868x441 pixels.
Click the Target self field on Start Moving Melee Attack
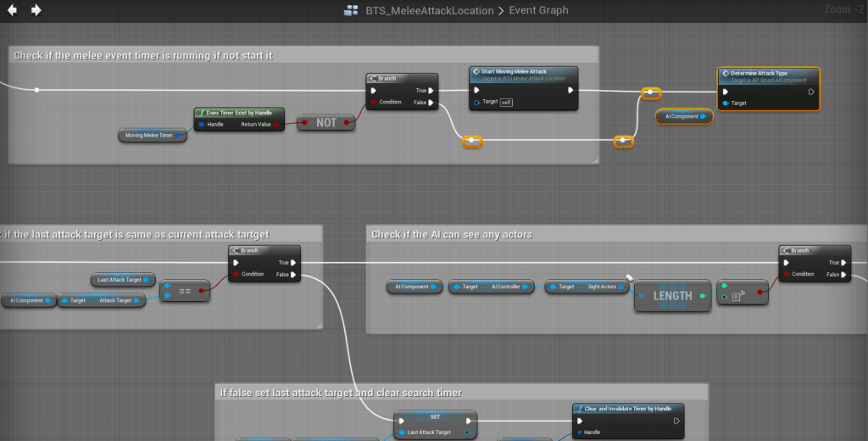505,102
